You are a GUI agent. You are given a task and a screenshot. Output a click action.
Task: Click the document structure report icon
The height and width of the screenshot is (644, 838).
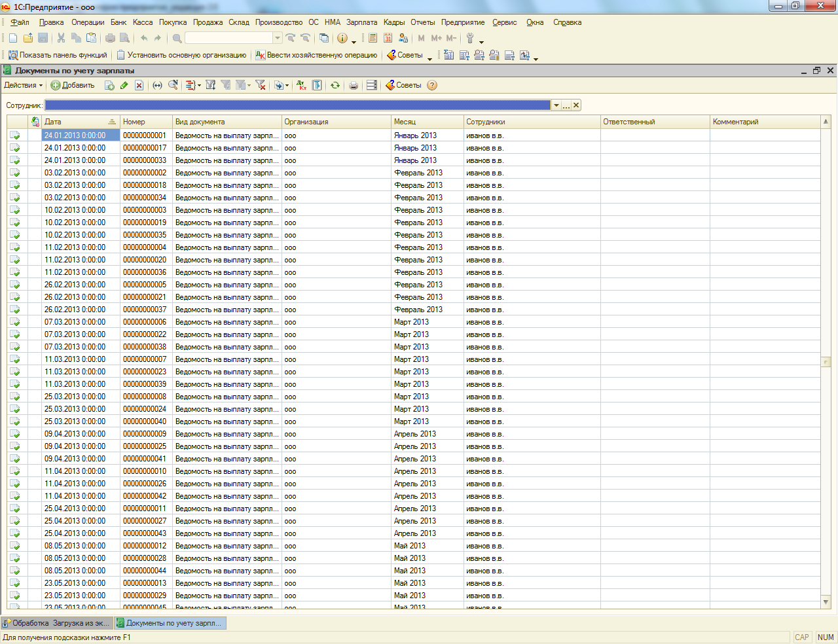pos(317,85)
